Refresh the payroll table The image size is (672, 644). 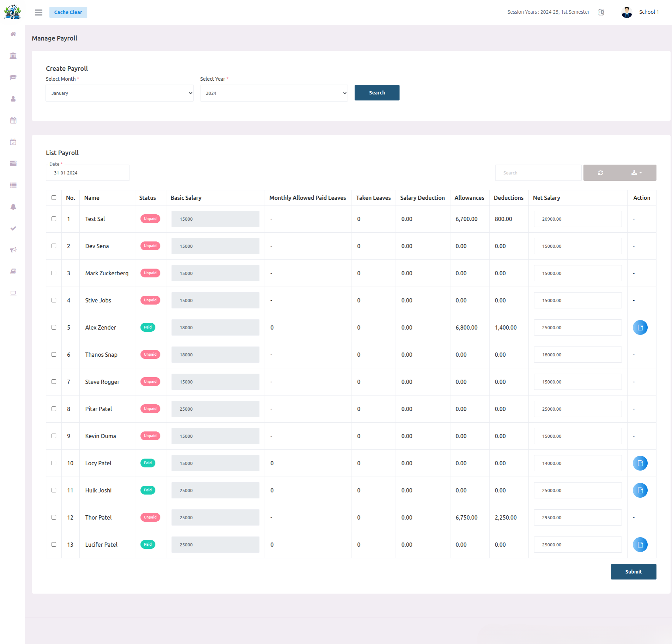[x=600, y=173]
